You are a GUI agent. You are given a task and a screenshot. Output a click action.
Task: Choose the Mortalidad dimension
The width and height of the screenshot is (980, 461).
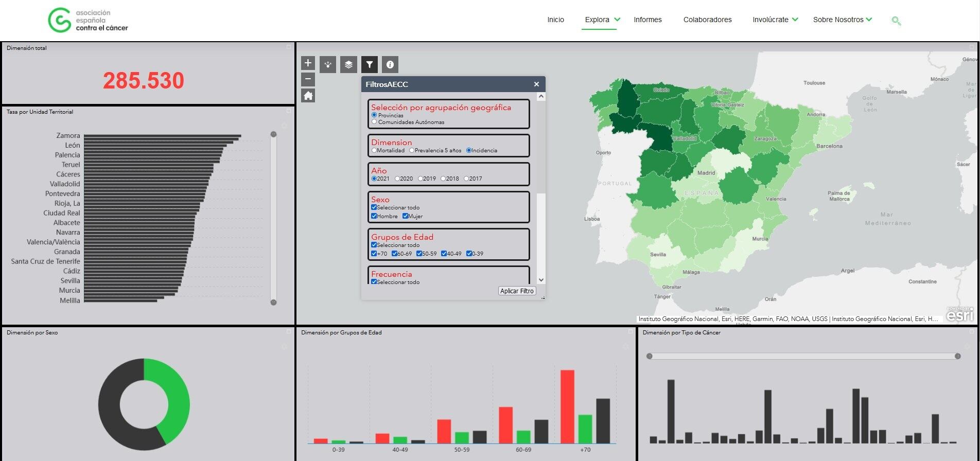pos(374,151)
